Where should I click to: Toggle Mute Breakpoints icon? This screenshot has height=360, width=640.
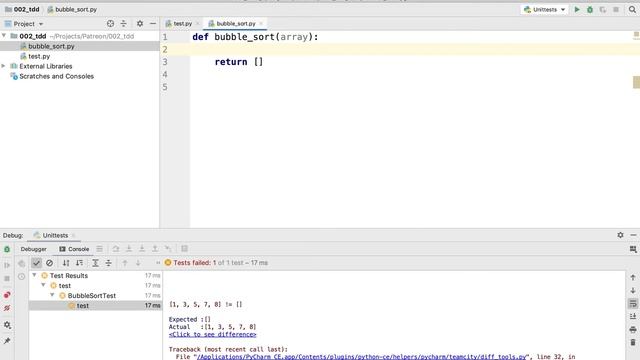(7, 308)
